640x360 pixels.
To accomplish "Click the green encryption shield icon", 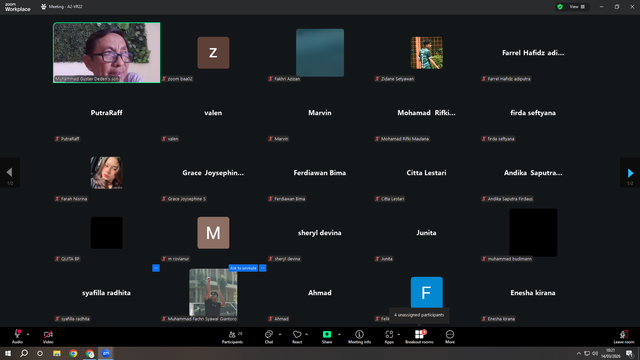I will click(x=560, y=7).
